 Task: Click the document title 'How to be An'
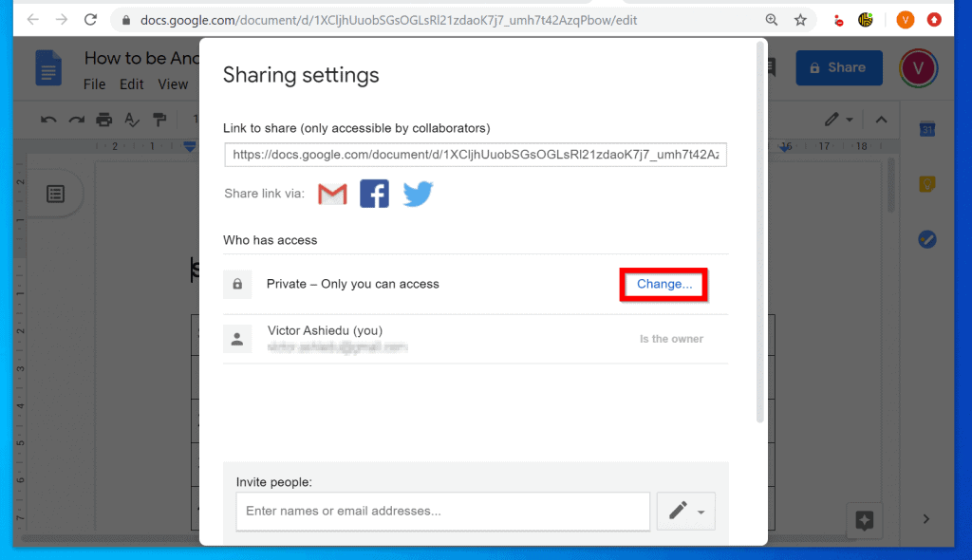point(141,58)
